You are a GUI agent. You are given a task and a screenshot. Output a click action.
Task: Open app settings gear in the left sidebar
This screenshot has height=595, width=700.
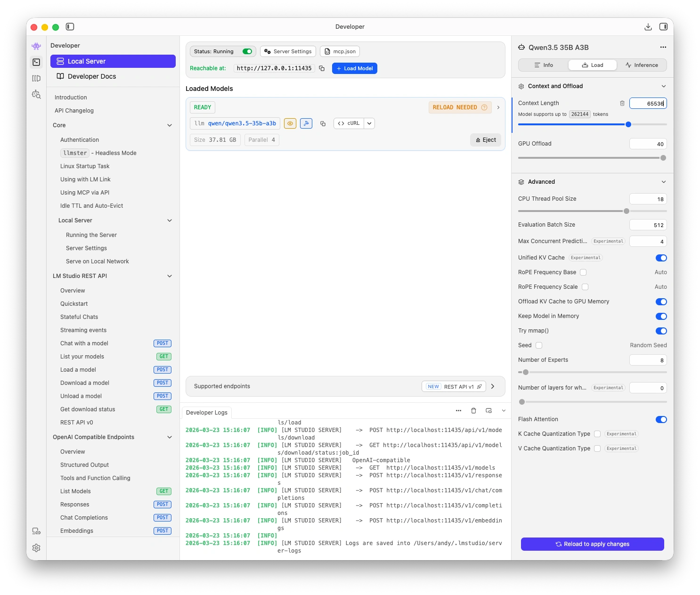click(x=36, y=548)
